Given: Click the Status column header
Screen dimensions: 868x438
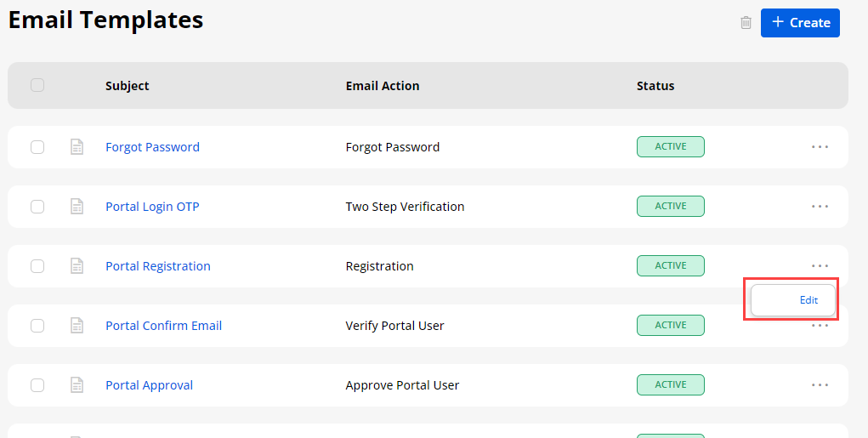Looking at the screenshot, I should (655, 86).
